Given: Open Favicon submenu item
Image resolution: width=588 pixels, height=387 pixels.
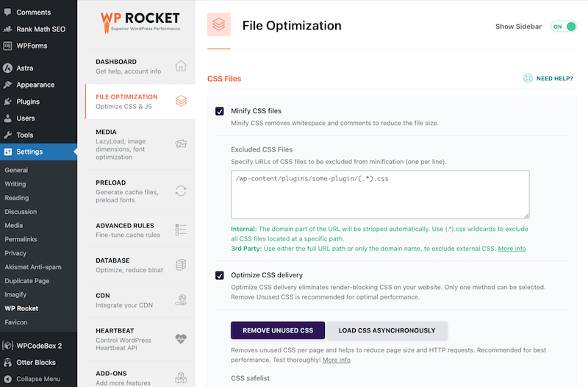Looking at the screenshot, I should [x=15, y=322].
